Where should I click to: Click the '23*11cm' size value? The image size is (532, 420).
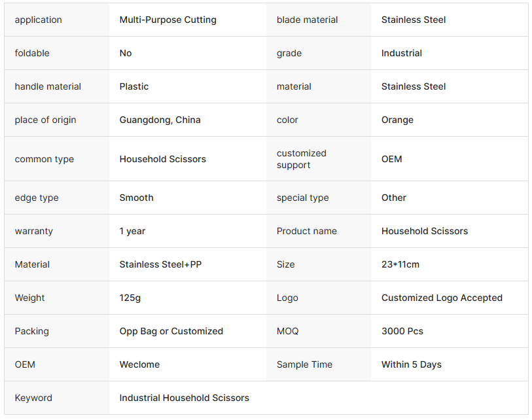(400, 264)
